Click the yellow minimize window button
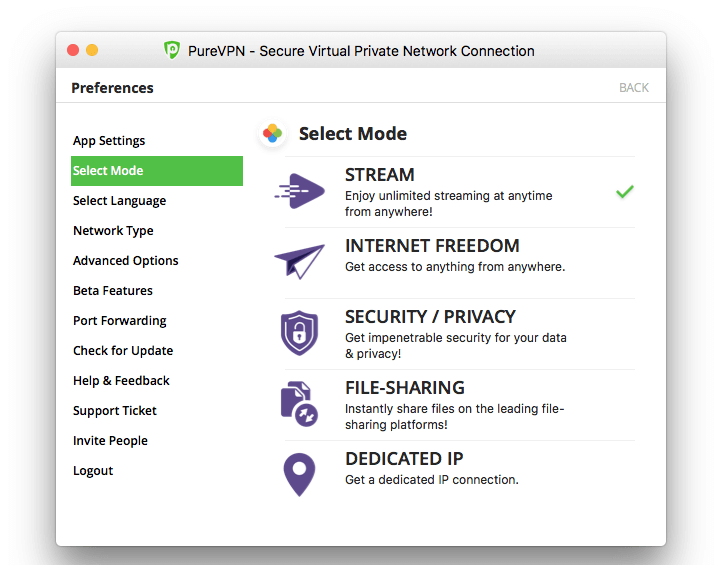 (92, 50)
